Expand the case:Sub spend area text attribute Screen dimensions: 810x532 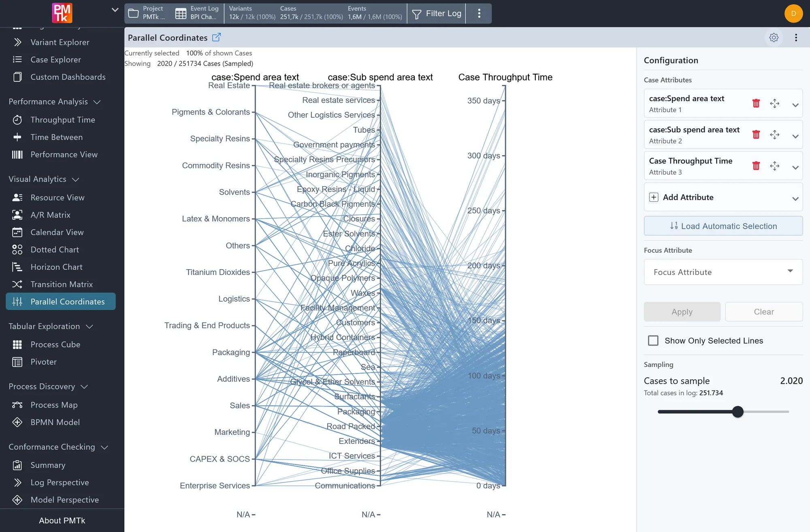click(795, 136)
